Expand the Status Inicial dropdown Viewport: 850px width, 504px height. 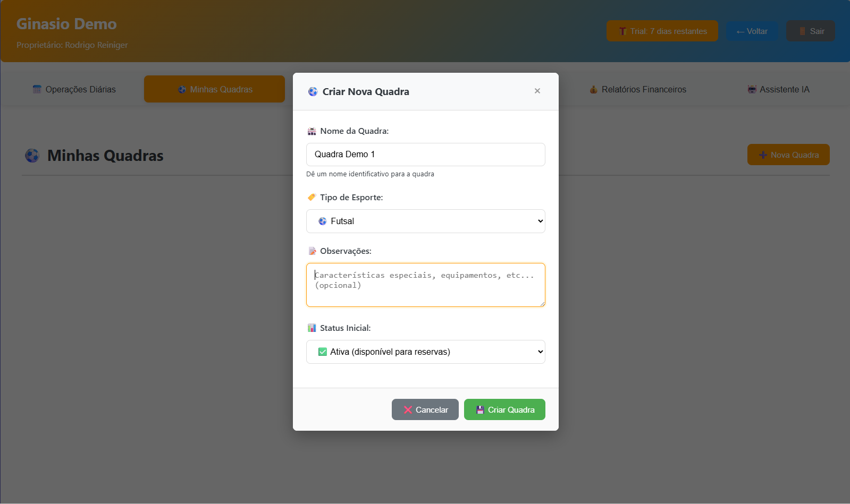tap(425, 352)
